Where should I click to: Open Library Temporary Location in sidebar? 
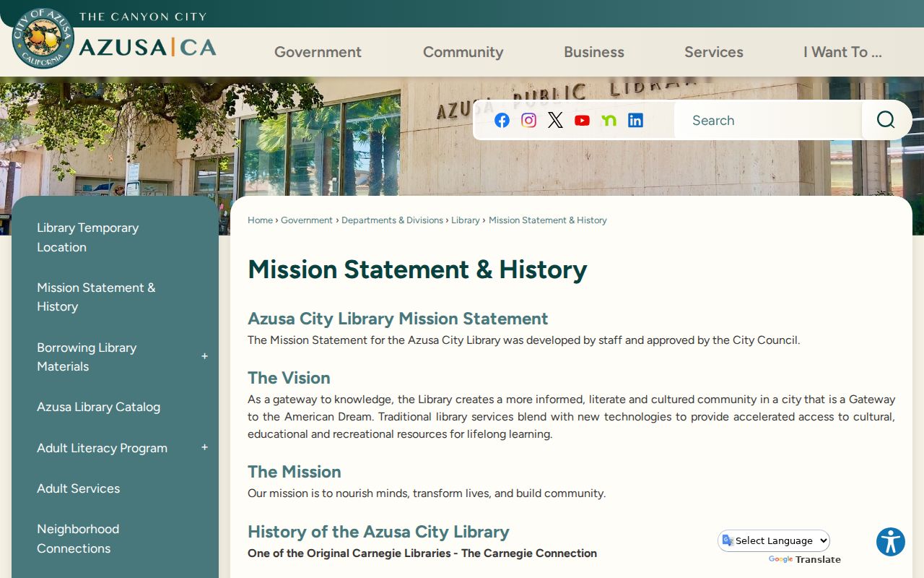click(x=88, y=237)
